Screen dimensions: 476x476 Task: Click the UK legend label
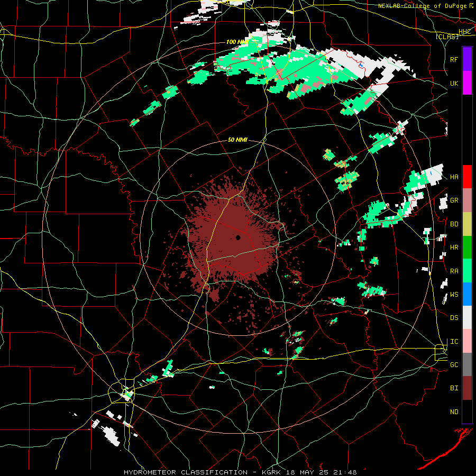[454, 83]
